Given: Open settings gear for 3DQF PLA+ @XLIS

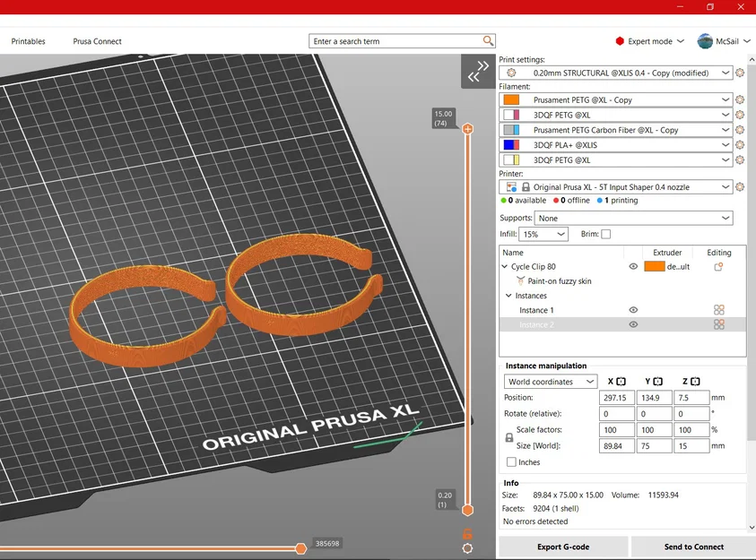Looking at the screenshot, I should pyautogui.click(x=740, y=144).
